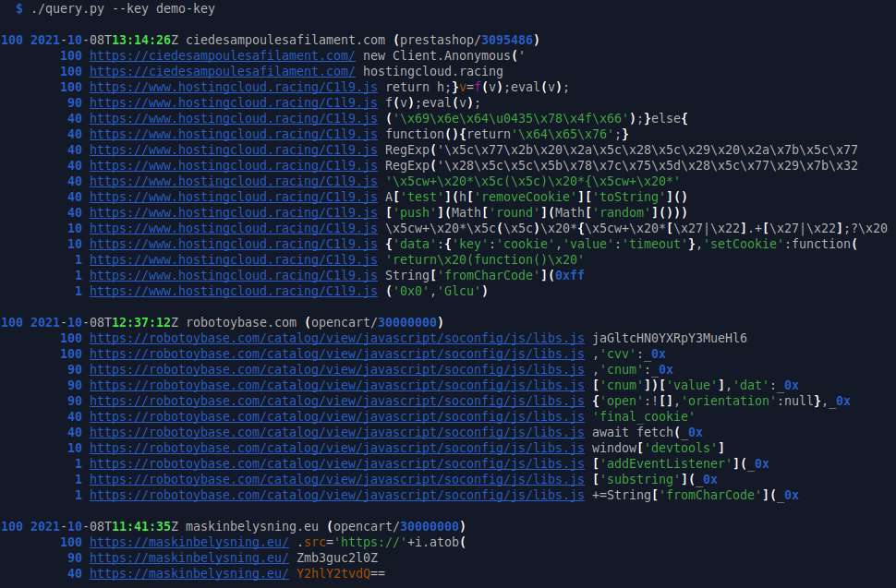Click the command './query.py --key demo-key'
Image resolution: width=896 pixels, height=588 pixels.
123,9
